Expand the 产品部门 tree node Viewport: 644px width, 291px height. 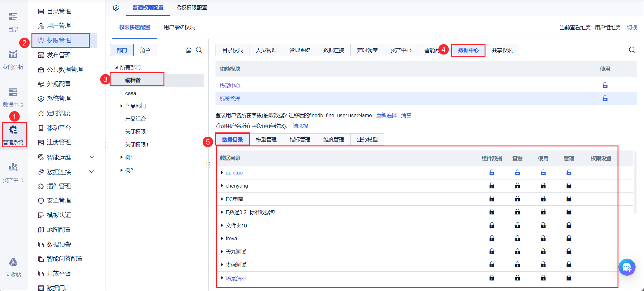point(121,106)
